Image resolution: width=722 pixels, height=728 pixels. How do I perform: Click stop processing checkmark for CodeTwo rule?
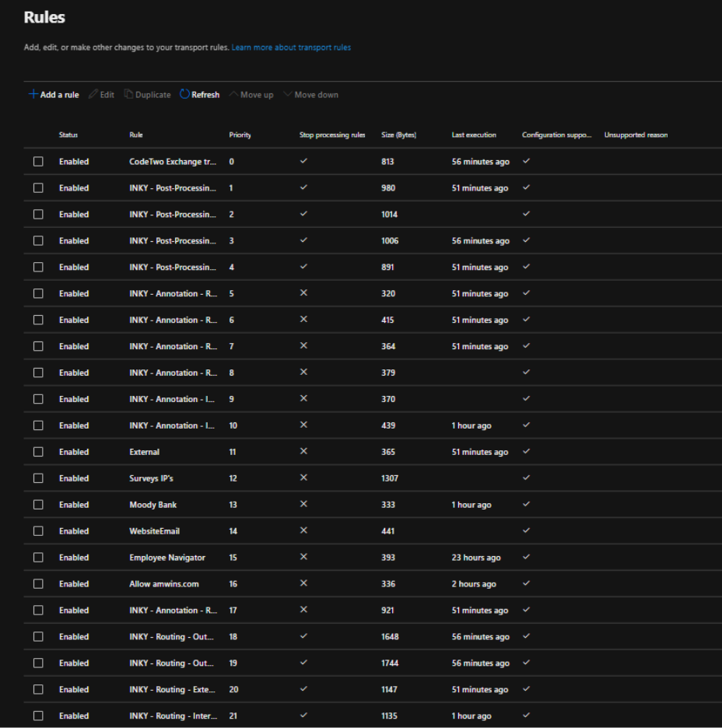coord(303,161)
